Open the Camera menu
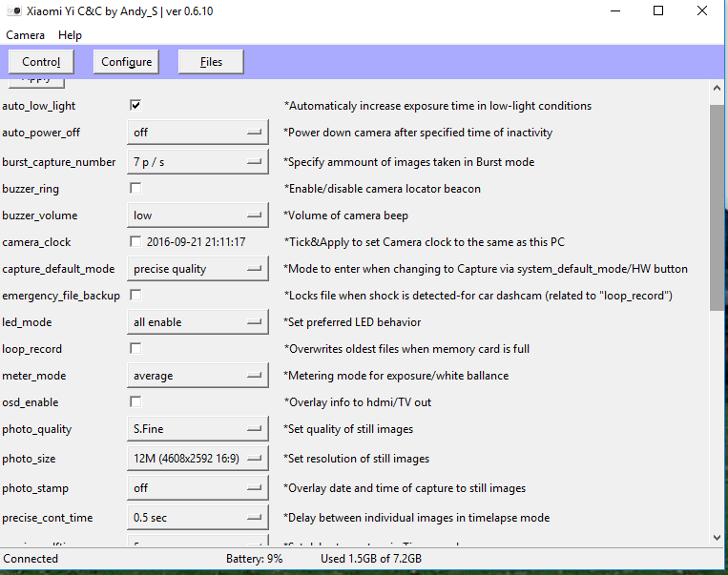This screenshot has width=728, height=575. tap(25, 35)
